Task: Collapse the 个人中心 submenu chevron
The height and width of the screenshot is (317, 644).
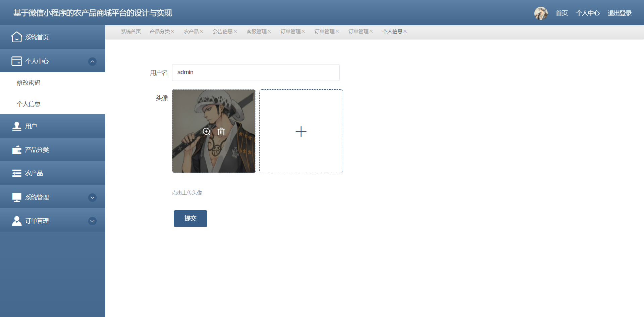Action: coord(92,61)
